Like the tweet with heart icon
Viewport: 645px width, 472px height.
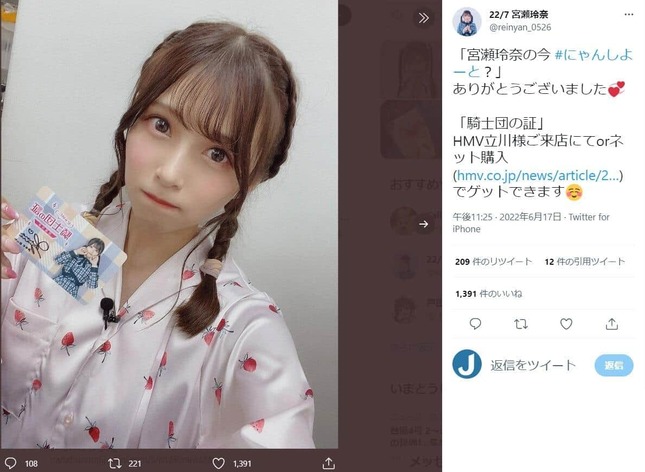tap(566, 324)
